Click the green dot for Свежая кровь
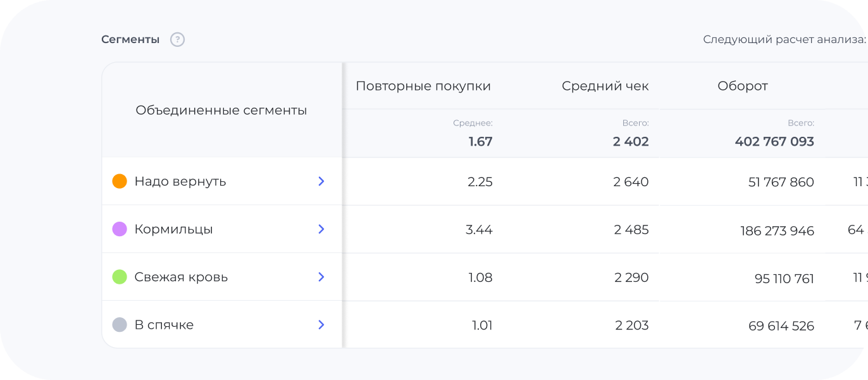The width and height of the screenshot is (868, 380). click(x=120, y=277)
